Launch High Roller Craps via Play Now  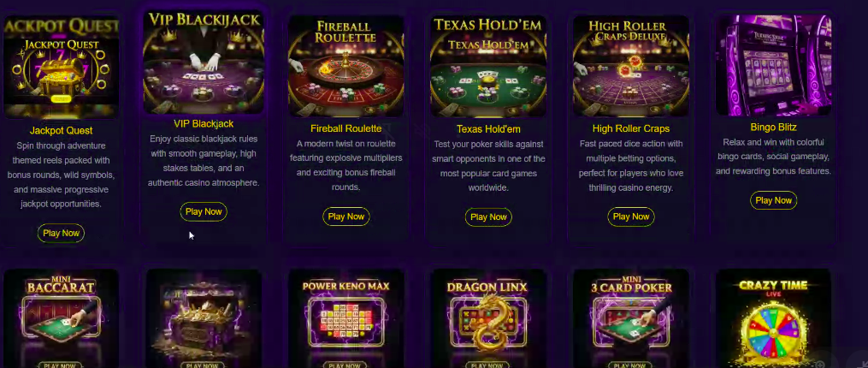point(631,217)
